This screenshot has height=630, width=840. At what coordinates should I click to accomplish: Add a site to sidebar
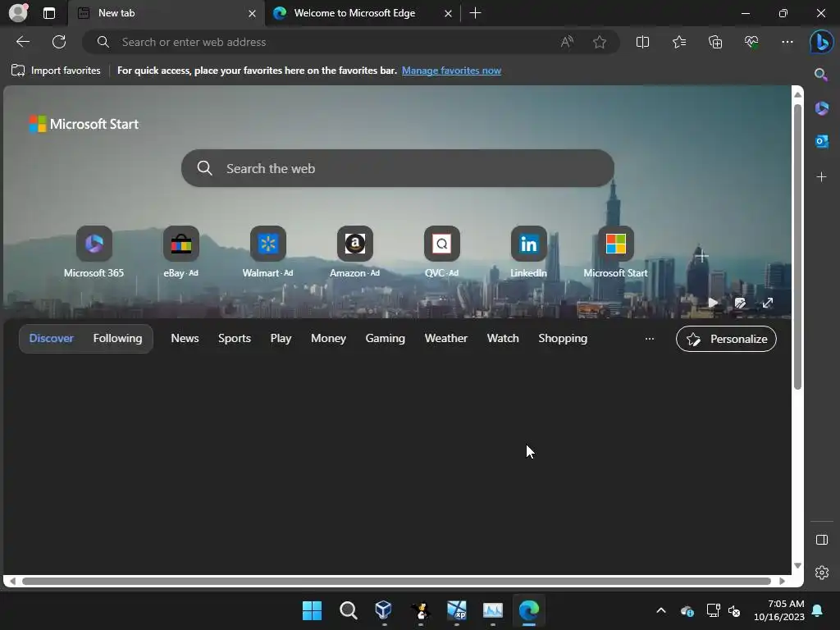(821, 177)
